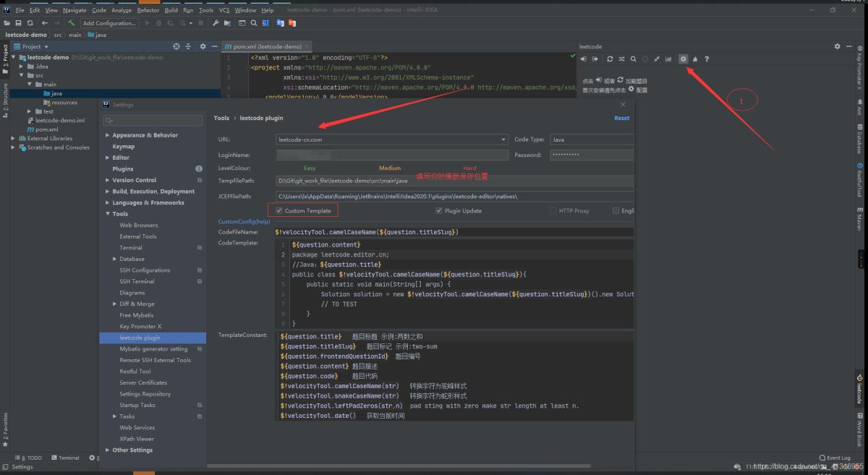Click the leetcode panel search magnifier icon
Screen dimensions: 868x475
tap(633, 59)
